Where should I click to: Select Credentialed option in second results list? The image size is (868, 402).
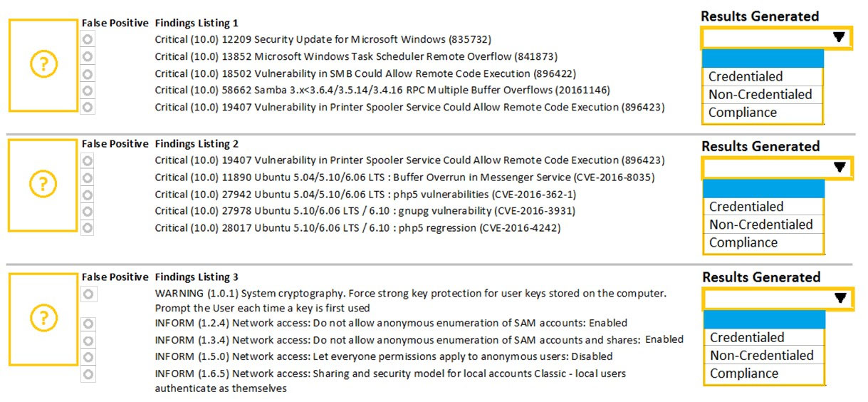(x=763, y=207)
